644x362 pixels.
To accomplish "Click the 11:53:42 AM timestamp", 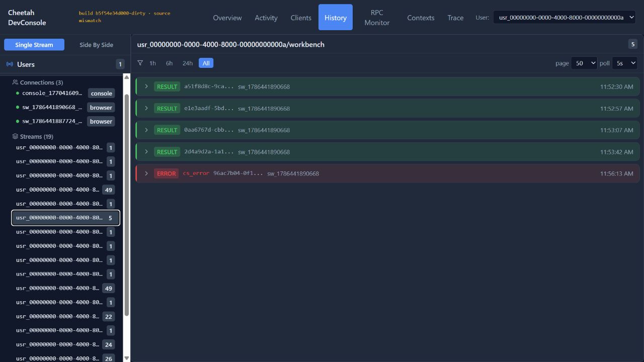I will (616, 151).
